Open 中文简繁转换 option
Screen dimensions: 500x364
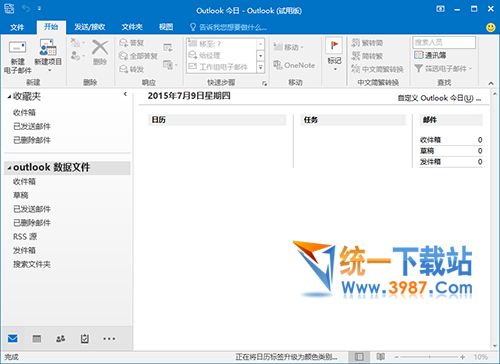tap(377, 69)
